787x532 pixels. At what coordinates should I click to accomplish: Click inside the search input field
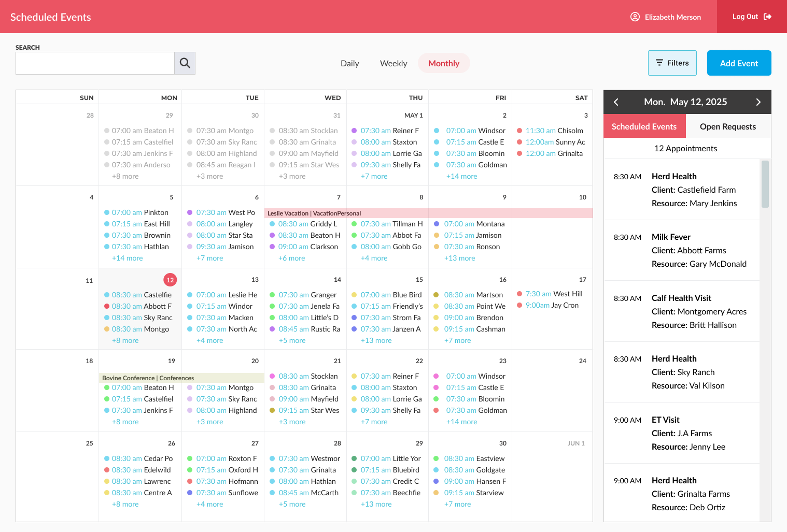click(95, 63)
